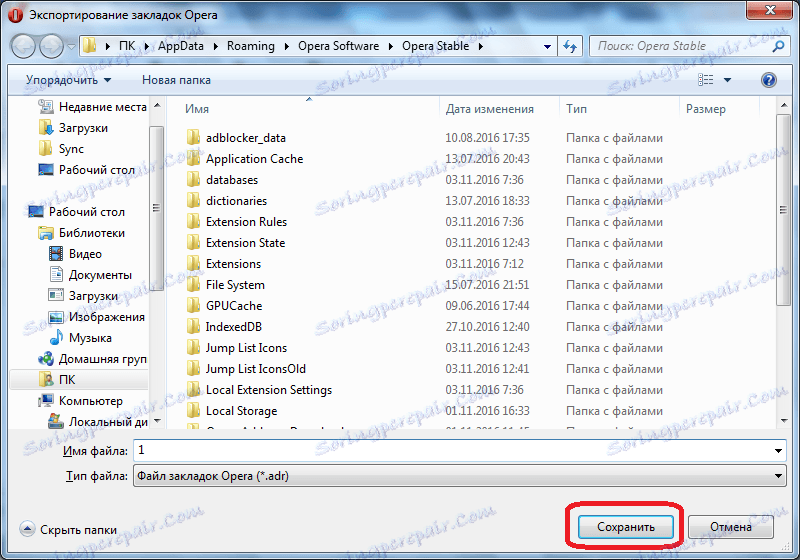Click the Back navigation arrow

click(23, 47)
